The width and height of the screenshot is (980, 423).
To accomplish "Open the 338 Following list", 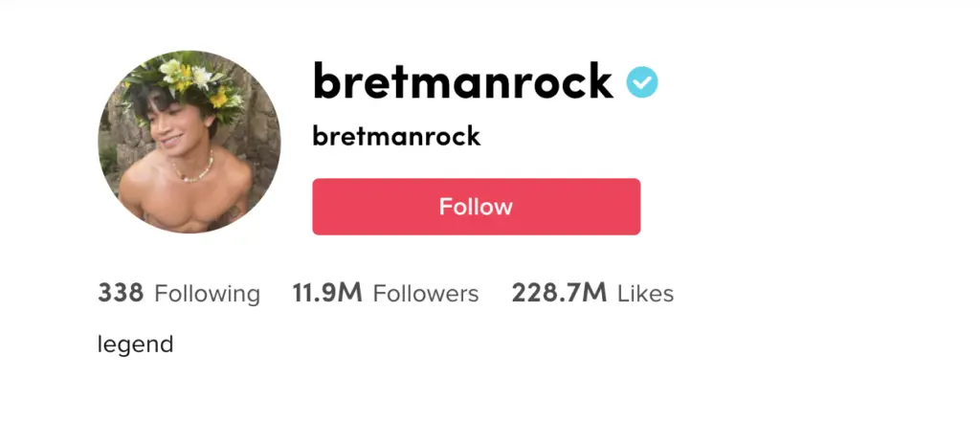I will [x=179, y=293].
